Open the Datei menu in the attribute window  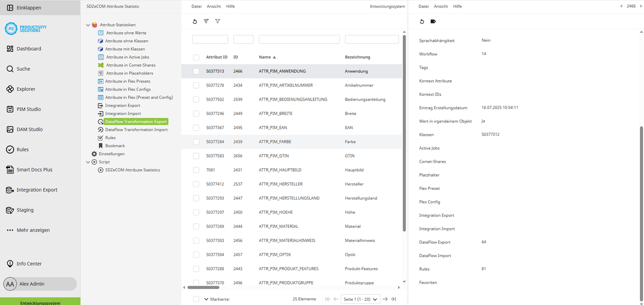196,6
